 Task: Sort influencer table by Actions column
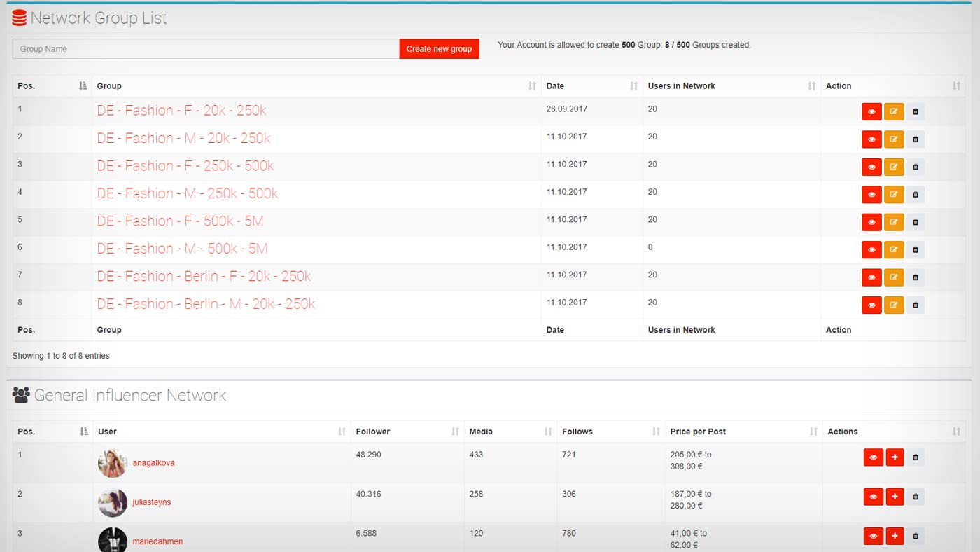pyautogui.click(x=894, y=432)
